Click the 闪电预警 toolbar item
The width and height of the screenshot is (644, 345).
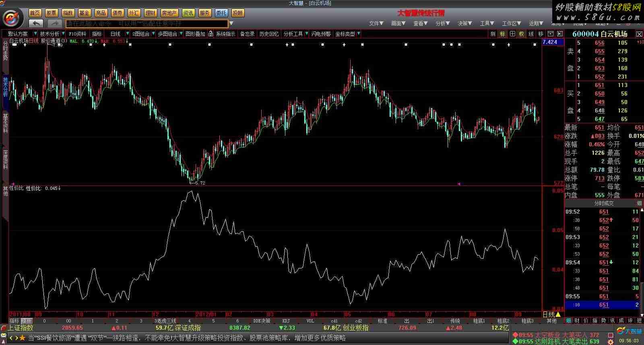(x=321, y=34)
